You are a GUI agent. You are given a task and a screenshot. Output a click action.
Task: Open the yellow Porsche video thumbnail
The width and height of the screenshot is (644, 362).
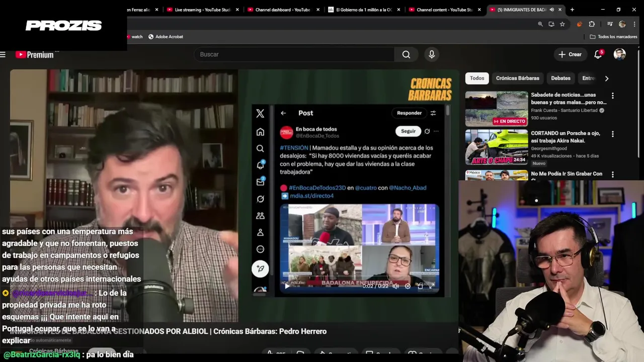[x=497, y=147]
